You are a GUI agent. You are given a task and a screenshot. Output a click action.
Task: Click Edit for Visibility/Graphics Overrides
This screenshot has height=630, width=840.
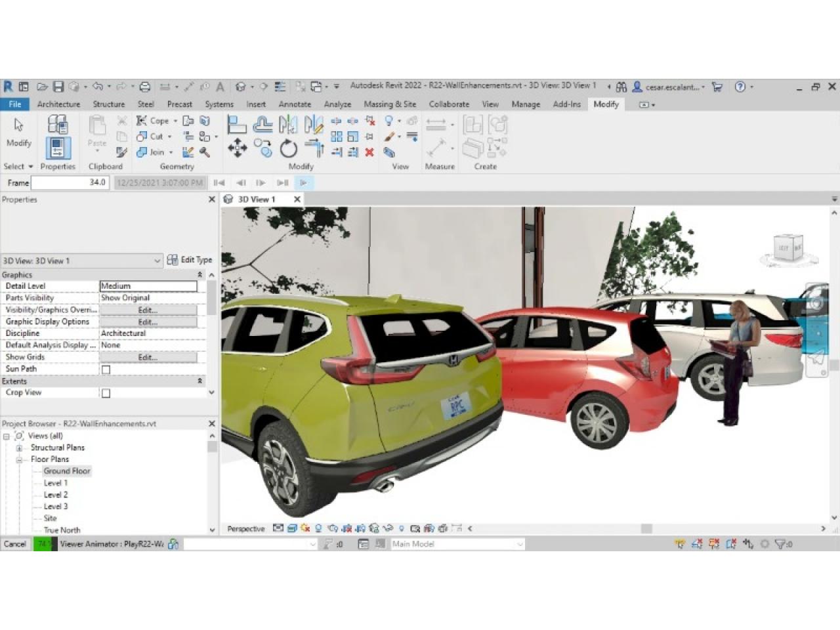148,310
